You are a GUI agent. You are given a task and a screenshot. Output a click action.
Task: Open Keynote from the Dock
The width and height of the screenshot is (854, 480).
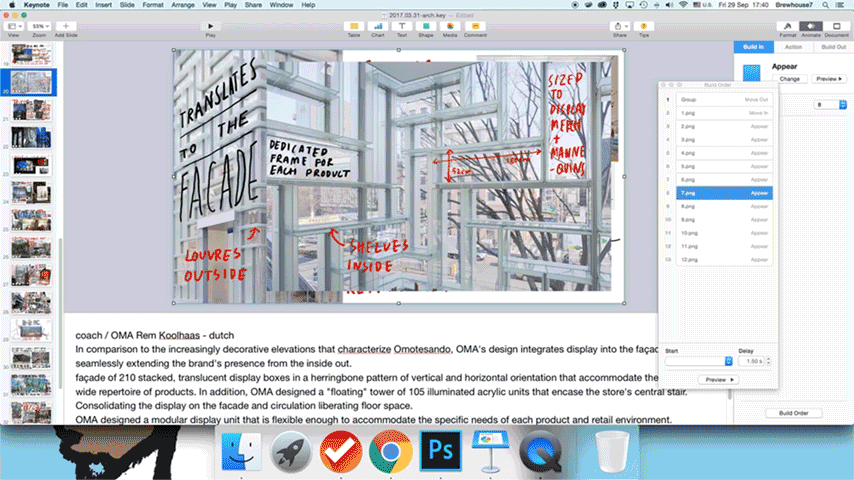coord(490,451)
